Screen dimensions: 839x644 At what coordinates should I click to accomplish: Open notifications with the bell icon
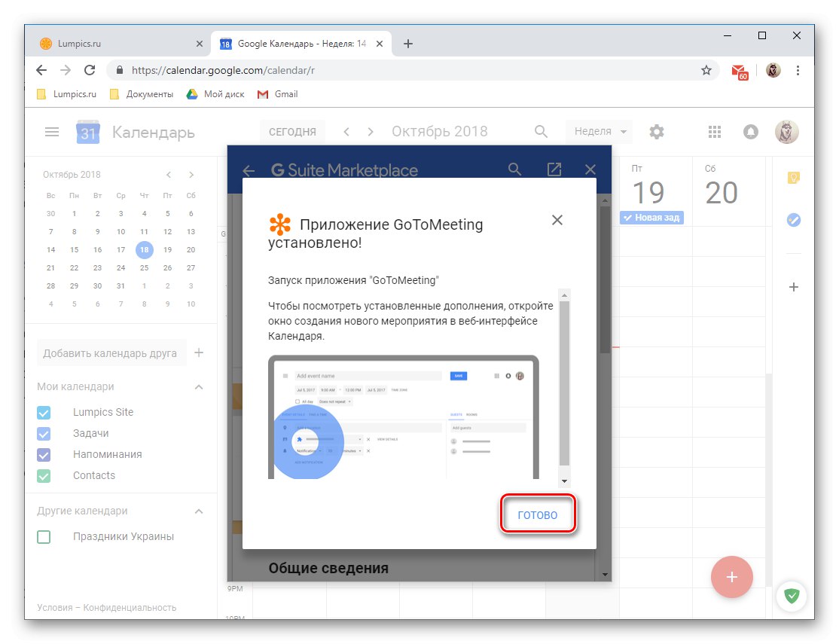[x=750, y=131]
